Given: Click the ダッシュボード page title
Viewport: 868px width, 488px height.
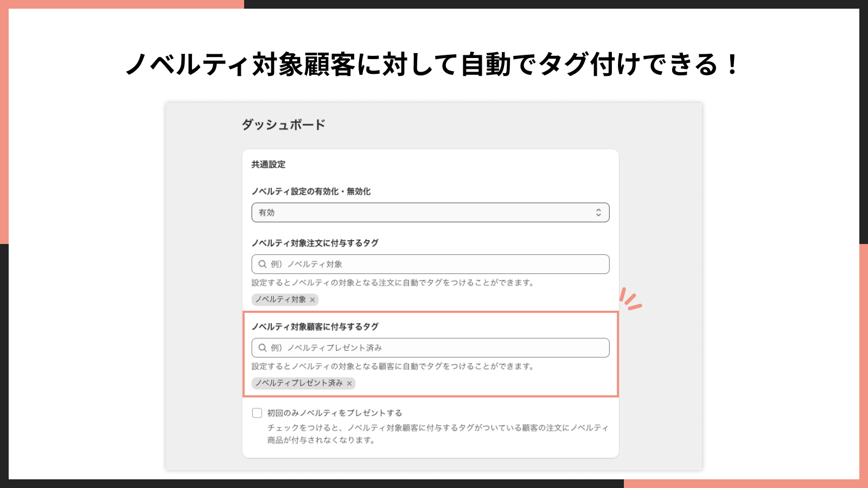Looking at the screenshot, I should [x=284, y=124].
